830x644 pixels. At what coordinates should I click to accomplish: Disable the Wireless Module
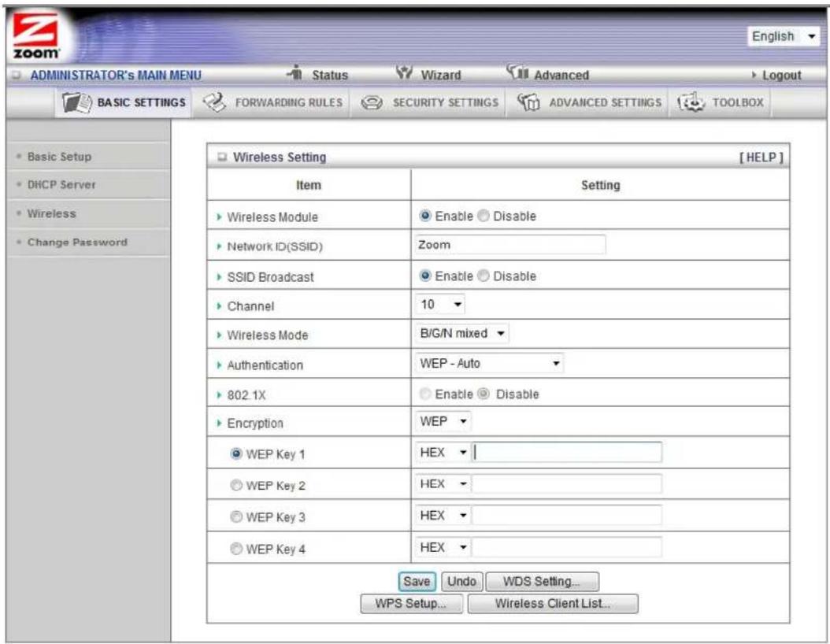(x=484, y=216)
